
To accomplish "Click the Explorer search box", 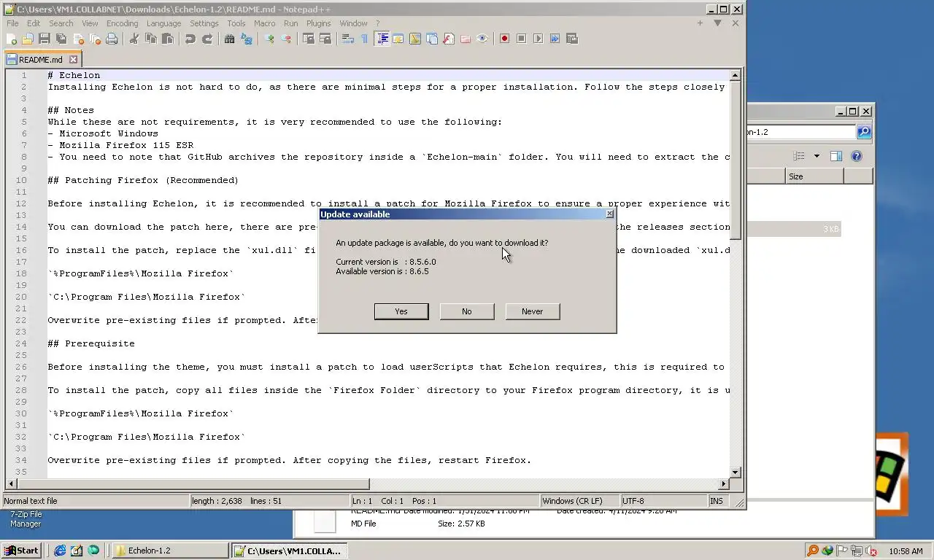I will (x=801, y=132).
